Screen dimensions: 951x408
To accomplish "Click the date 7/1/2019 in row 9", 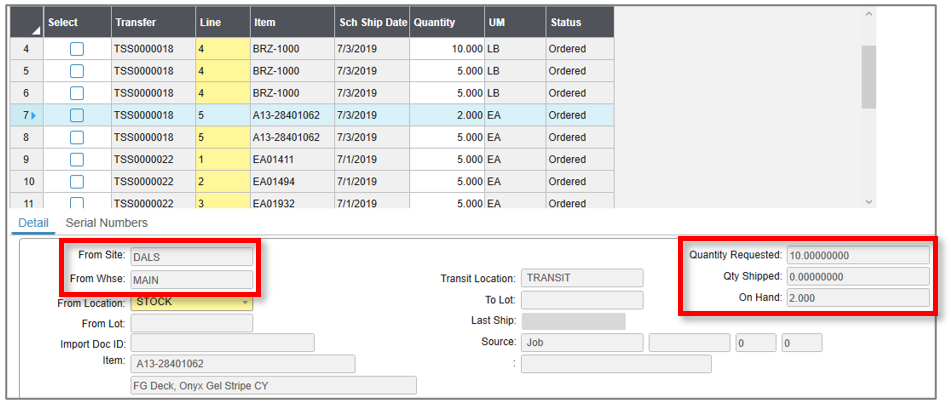I will (372, 159).
